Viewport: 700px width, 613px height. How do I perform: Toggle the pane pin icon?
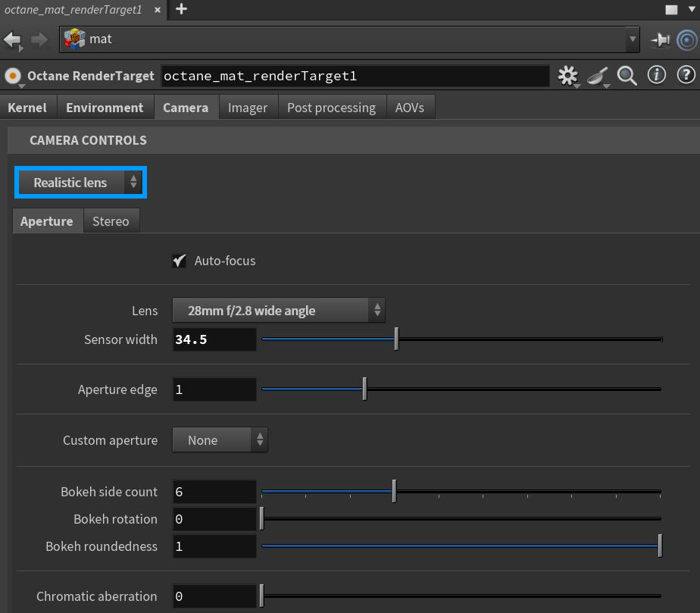pos(661,39)
